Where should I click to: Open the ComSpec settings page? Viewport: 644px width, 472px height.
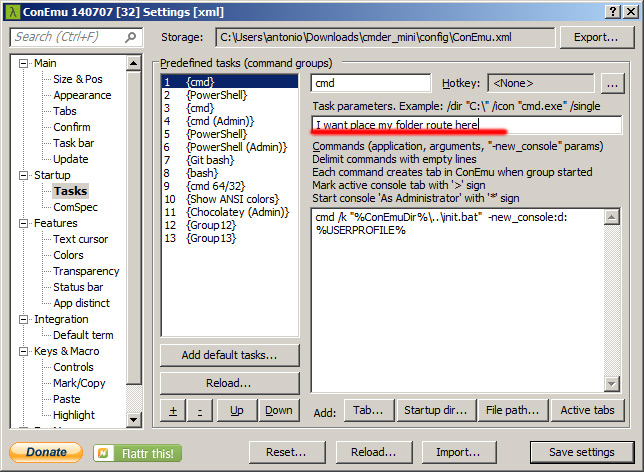[x=75, y=207]
